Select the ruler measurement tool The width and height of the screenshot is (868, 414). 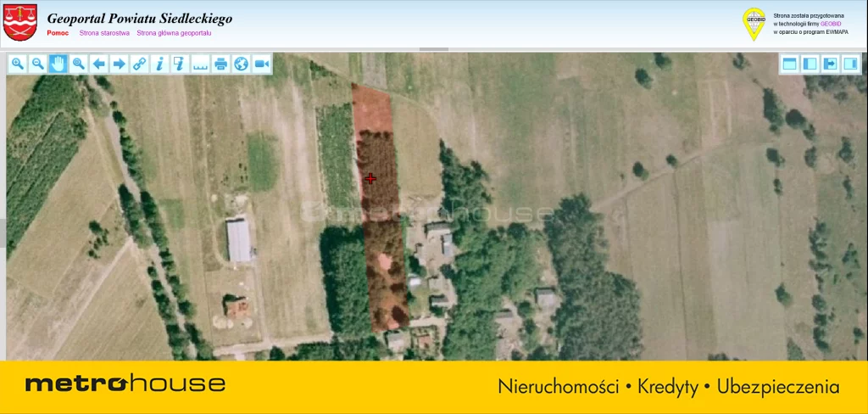[200, 64]
